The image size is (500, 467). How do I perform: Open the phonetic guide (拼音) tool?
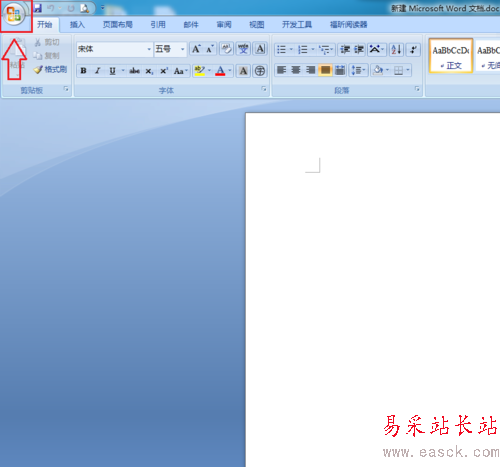(243, 49)
